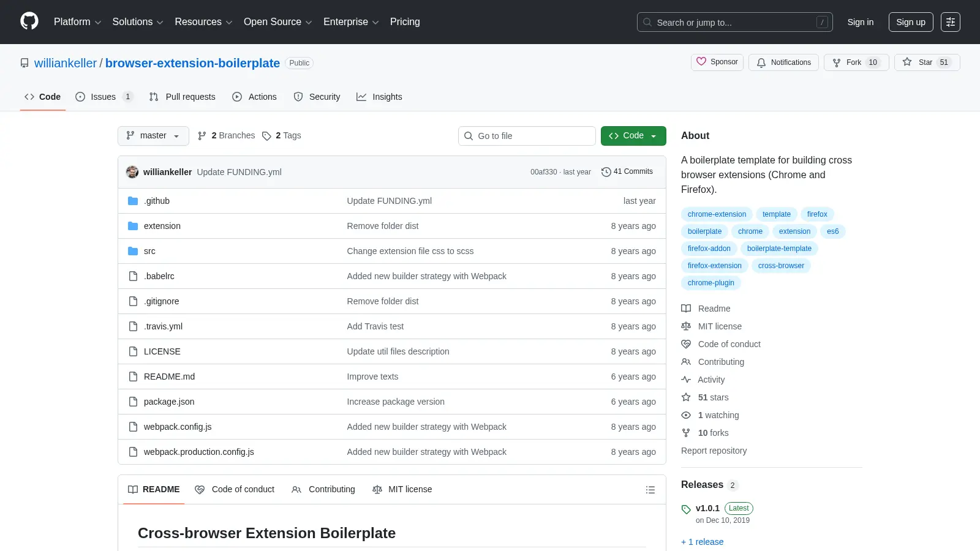This screenshot has height=551, width=980.
Task: Click the Activity pulse icon
Action: (x=686, y=380)
